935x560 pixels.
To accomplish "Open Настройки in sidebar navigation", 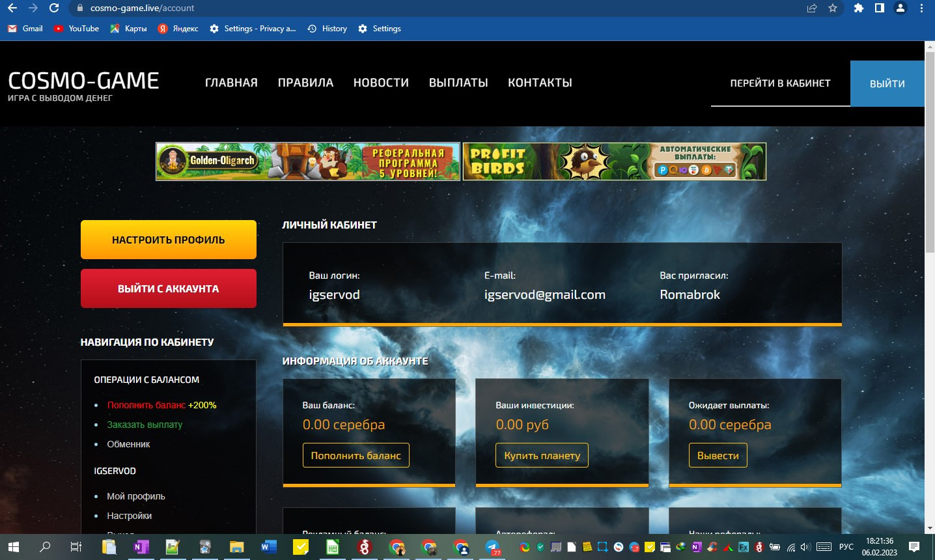I will coord(129,516).
